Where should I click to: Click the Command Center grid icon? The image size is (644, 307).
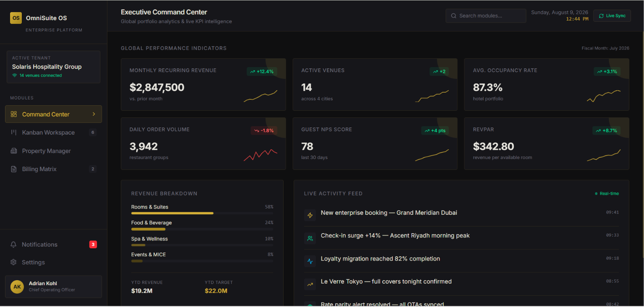pos(14,114)
